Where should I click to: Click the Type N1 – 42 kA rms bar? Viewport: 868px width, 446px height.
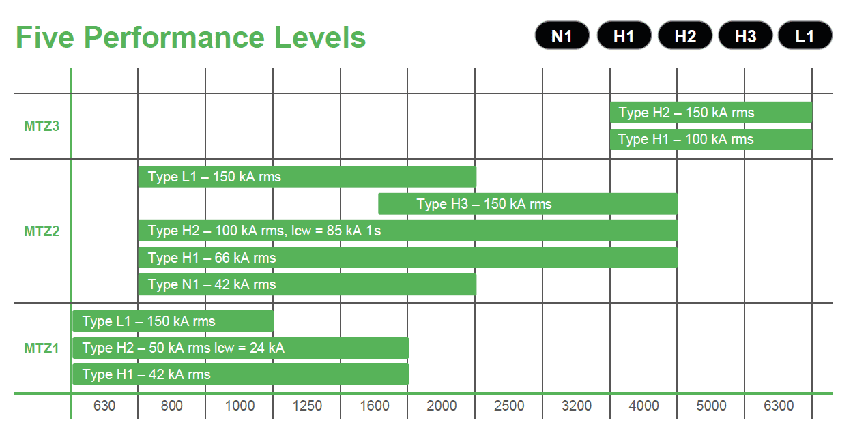[306, 284]
